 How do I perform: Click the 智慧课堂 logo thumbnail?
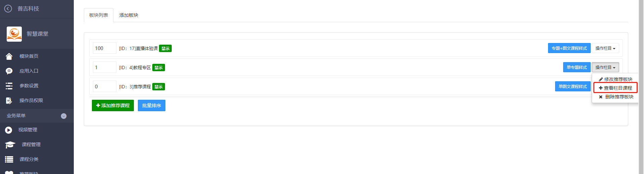(x=14, y=34)
